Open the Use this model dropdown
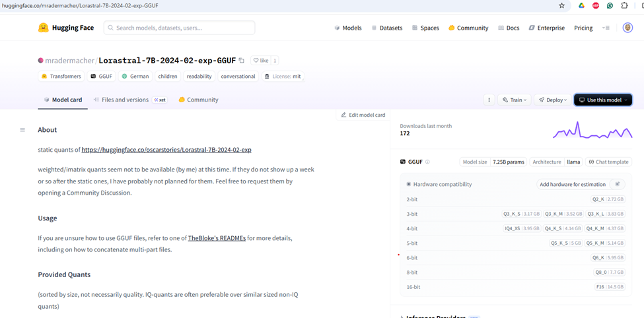This screenshot has height=318, width=644. pos(602,100)
